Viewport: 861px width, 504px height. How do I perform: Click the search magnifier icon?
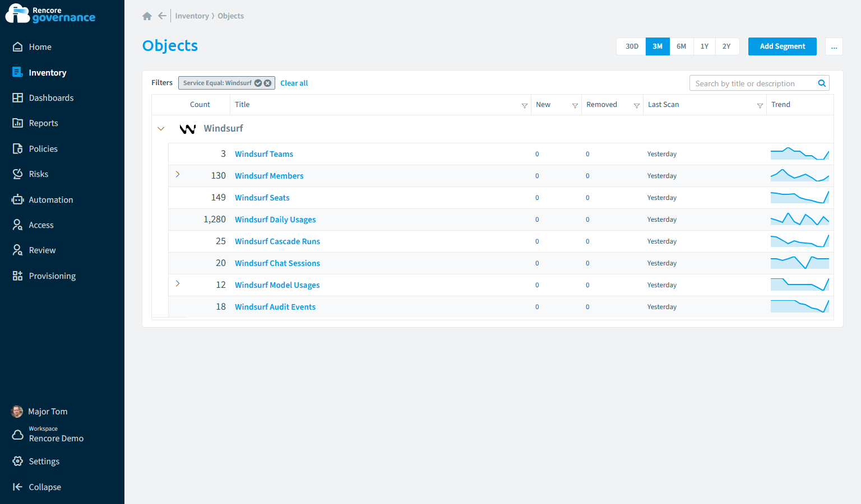(x=822, y=83)
